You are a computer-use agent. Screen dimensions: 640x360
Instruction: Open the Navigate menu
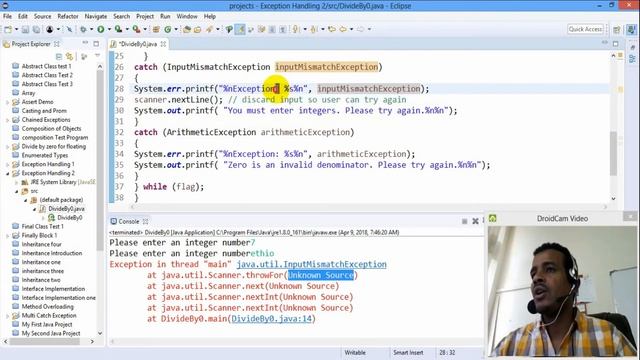96,16
